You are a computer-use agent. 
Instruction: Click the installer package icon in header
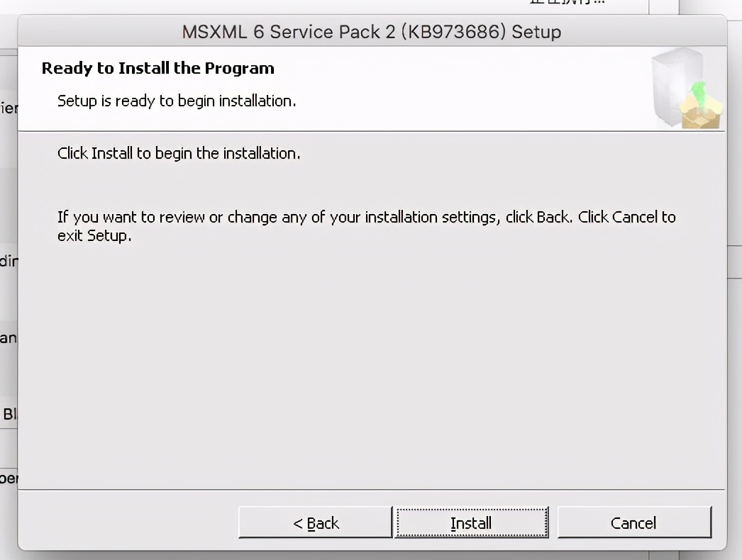coord(685,90)
